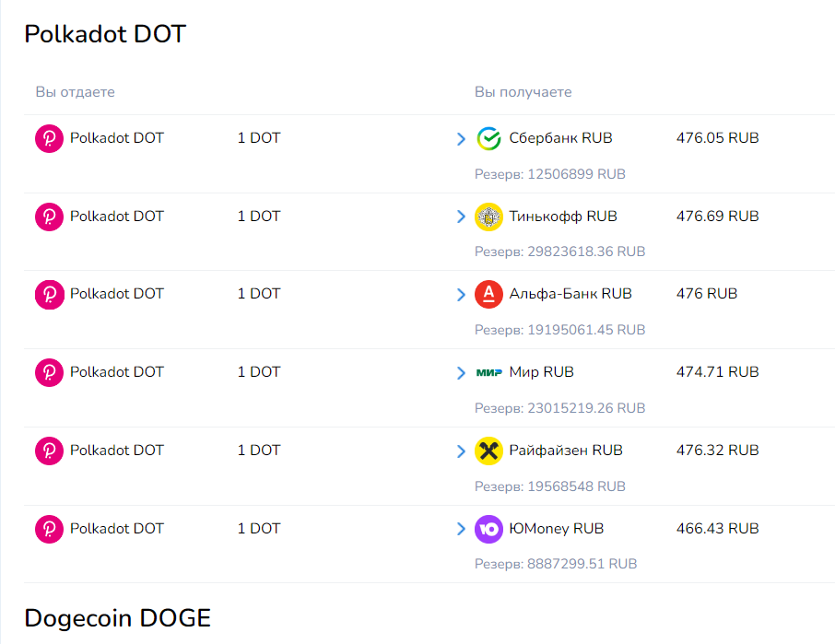This screenshot has height=644, width=835.
Task: Open the Альфа-Банк RUB exchange direction
Action: 429,310
